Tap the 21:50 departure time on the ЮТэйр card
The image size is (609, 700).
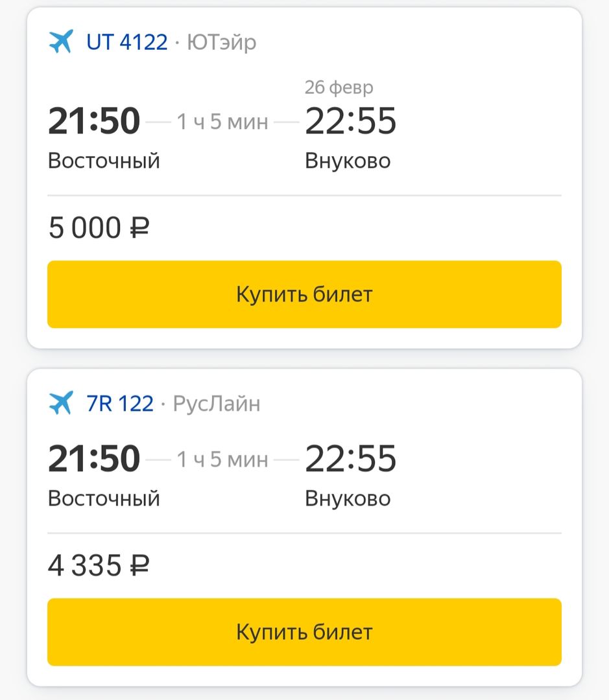[94, 121]
